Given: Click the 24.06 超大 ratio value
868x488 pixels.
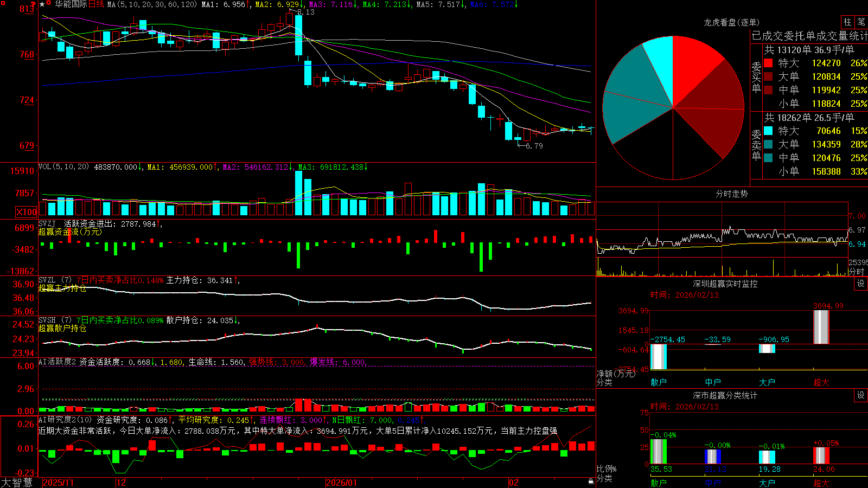Looking at the screenshot, I should 824,469.
